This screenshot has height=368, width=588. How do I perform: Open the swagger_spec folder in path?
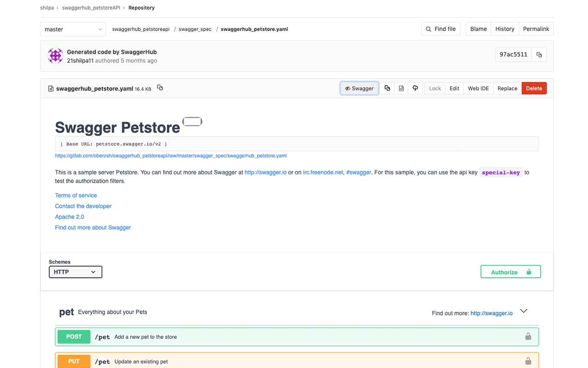(195, 29)
